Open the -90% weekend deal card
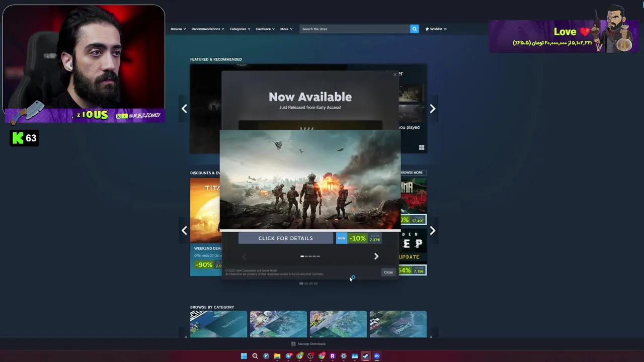This screenshot has width=644, height=362. point(205,227)
